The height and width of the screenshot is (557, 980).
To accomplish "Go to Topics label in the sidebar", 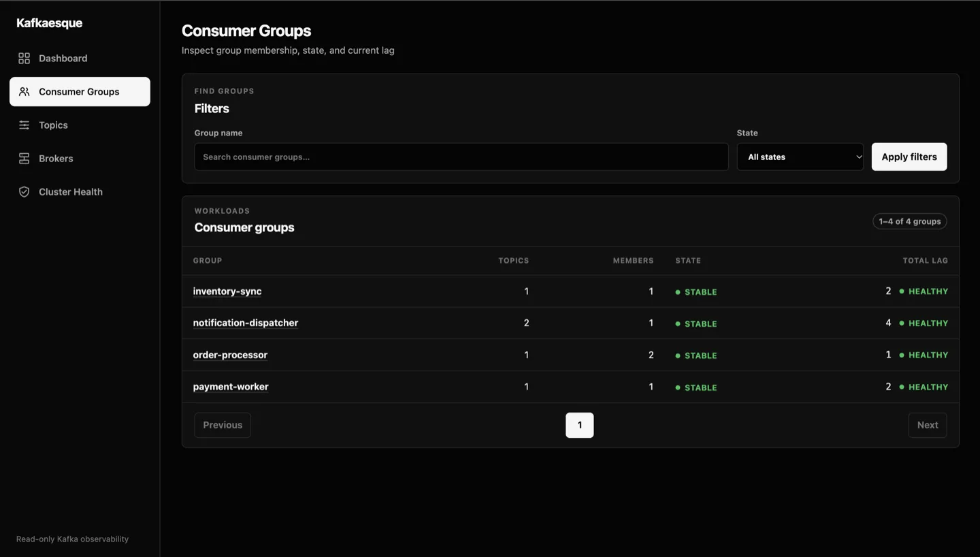I will pyautogui.click(x=53, y=125).
